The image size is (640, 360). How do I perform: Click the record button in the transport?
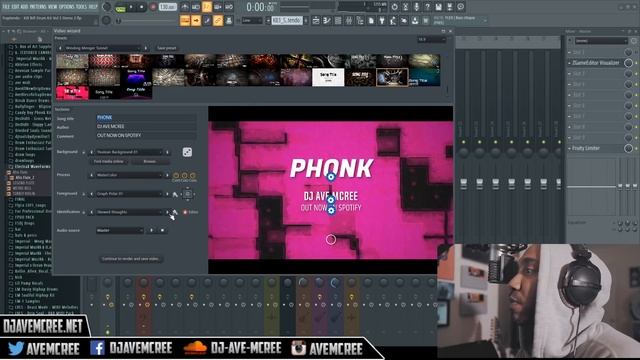pyautogui.click(x=153, y=7)
